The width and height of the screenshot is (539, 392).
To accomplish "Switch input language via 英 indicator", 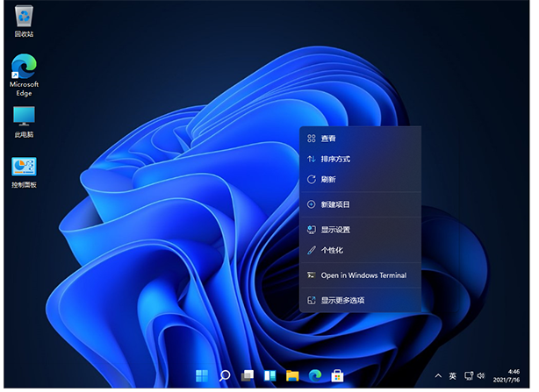I will [x=452, y=376].
